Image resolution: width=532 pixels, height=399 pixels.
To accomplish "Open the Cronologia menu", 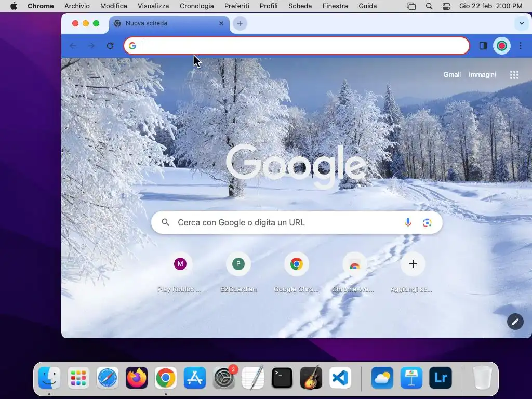I will [x=197, y=6].
